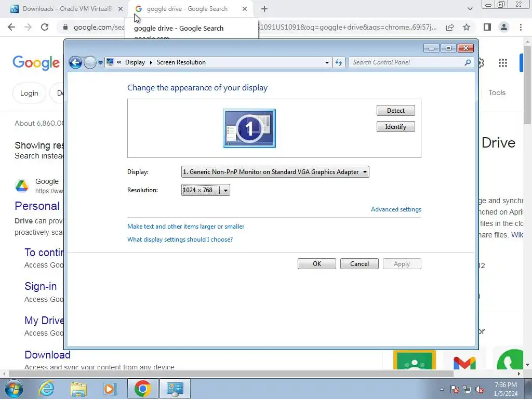532x399 pixels.
Task: Go back in Chrome browser
Action: click(x=11, y=27)
